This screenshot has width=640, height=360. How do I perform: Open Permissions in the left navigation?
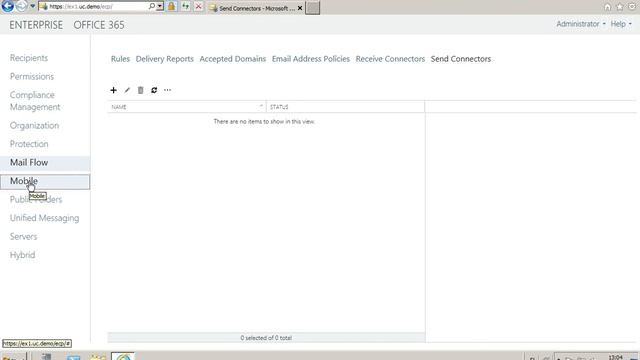pos(32,76)
